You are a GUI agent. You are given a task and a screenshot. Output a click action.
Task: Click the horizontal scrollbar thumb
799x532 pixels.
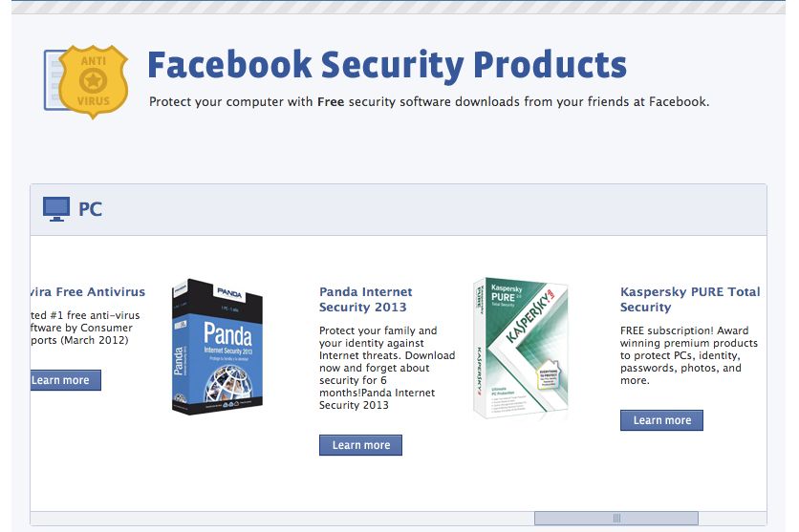pyautogui.click(x=615, y=518)
